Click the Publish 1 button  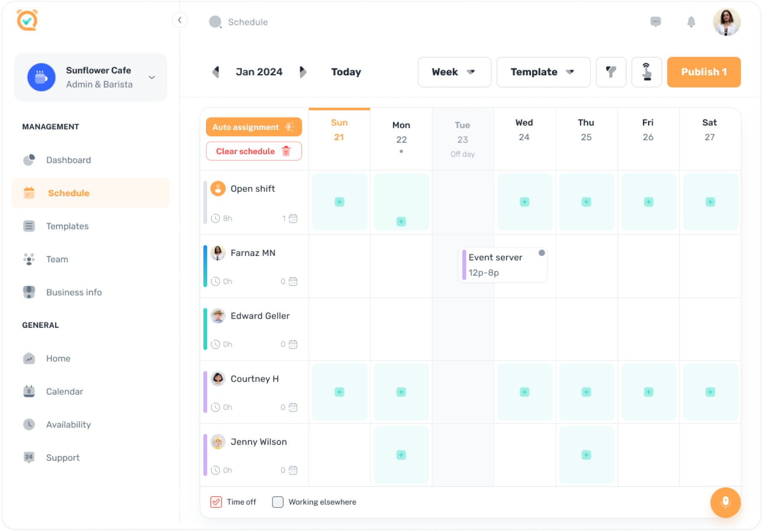(x=704, y=72)
